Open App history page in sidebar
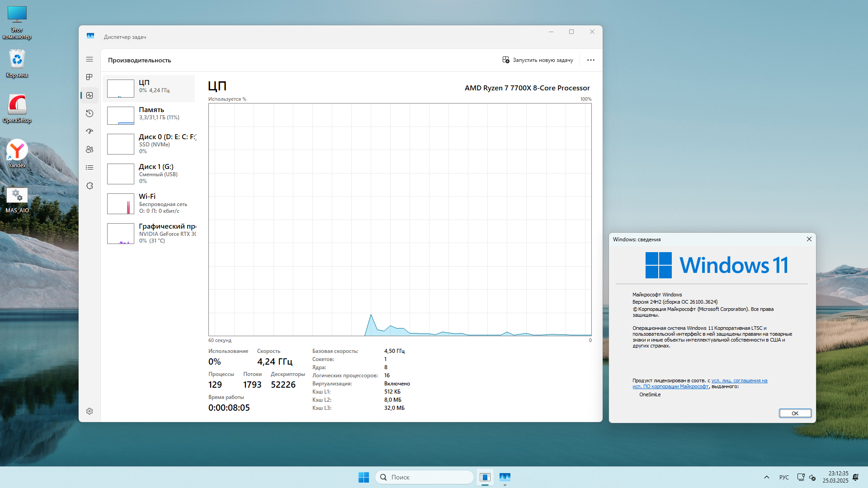The height and width of the screenshot is (488, 868). [x=90, y=113]
